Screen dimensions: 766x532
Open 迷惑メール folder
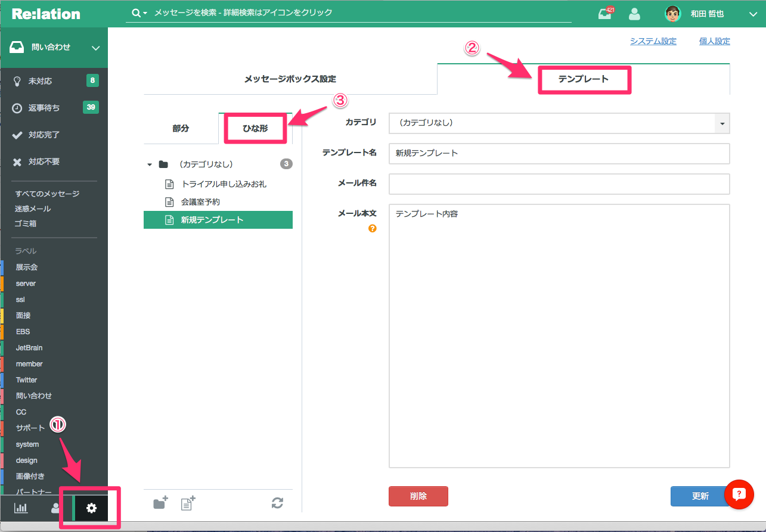click(x=33, y=209)
